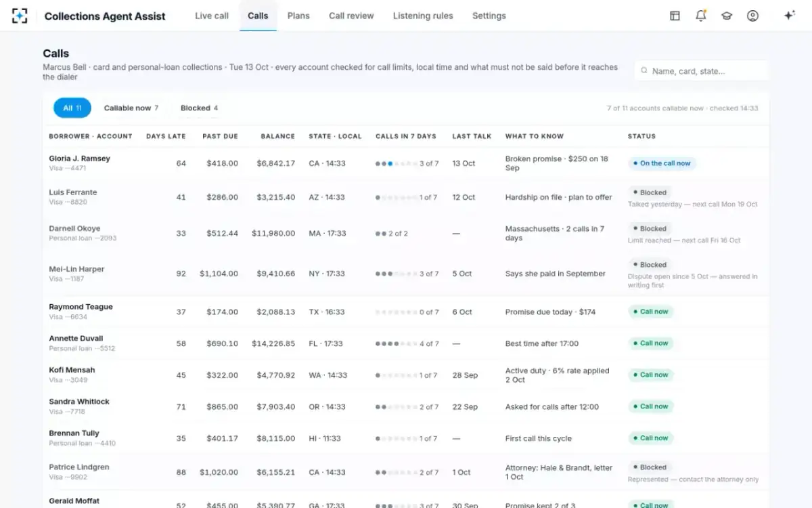Screen dimensions: 812x508
Task: Sort by the Past Due column header
Action: click(x=220, y=136)
